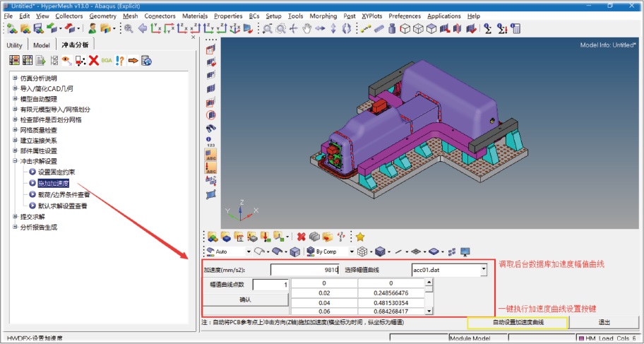
Task: Click the user profile icon in the top toolbar
Action: [x=93, y=29]
